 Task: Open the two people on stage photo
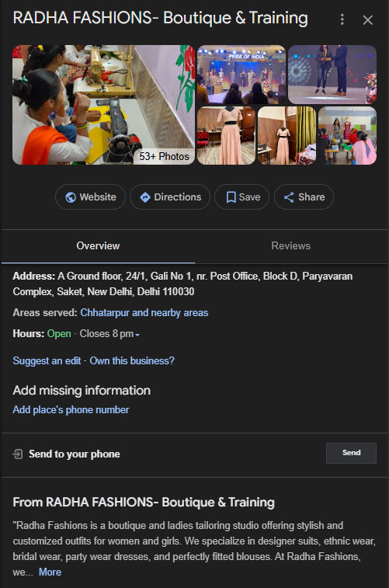click(332, 75)
